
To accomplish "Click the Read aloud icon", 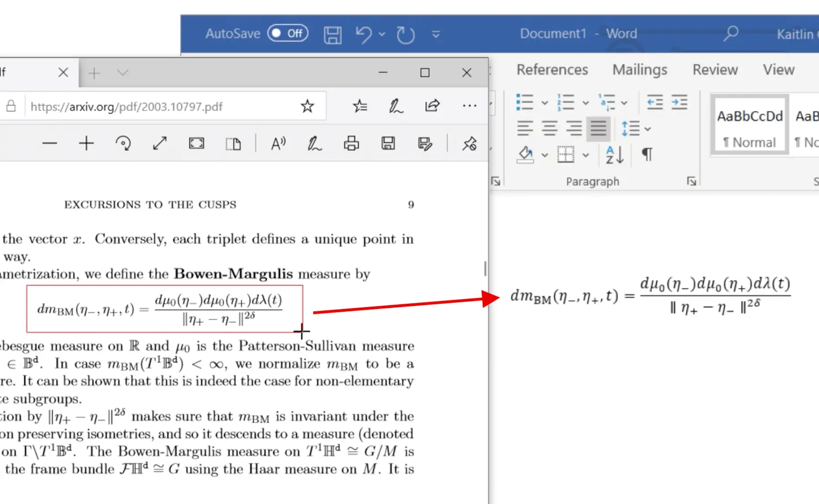I will pyautogui.click(x=278, y=144).
